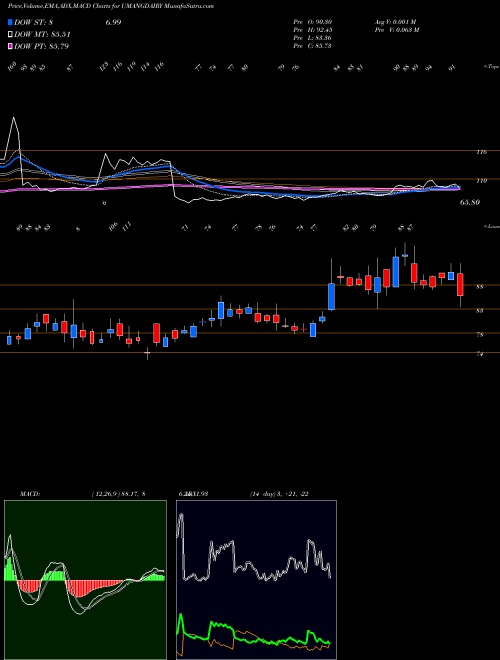Click the '(14 day) 8, +21, -22' ADX parameters
This screenshot has height=660, width=500.
pos(279,494)
